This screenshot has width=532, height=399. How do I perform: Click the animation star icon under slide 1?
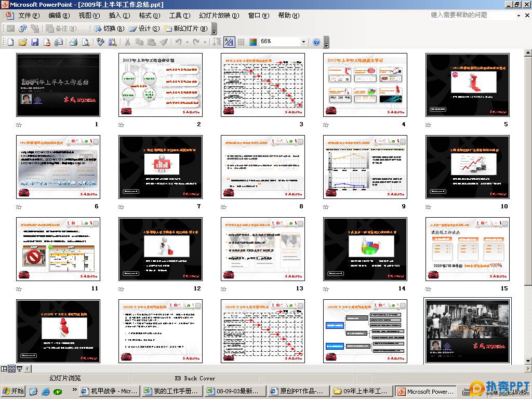point(19,125)
